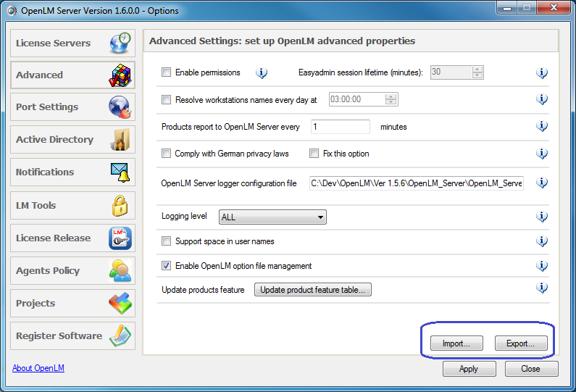The width and height of the screenshot is (576, 392).
Task: Show info next to Enable permissions
Action: tap(262, 72)
